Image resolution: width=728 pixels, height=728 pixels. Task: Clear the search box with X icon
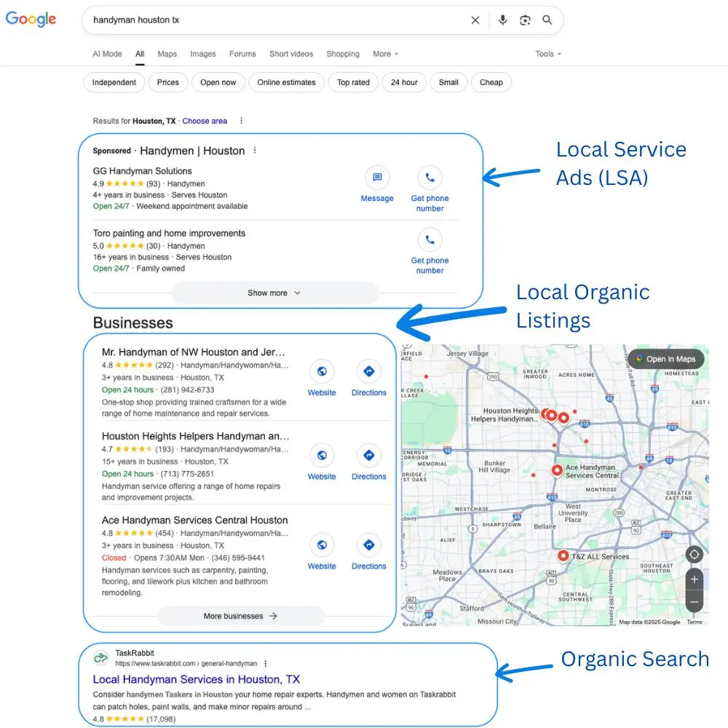click(x=475, y=20)
